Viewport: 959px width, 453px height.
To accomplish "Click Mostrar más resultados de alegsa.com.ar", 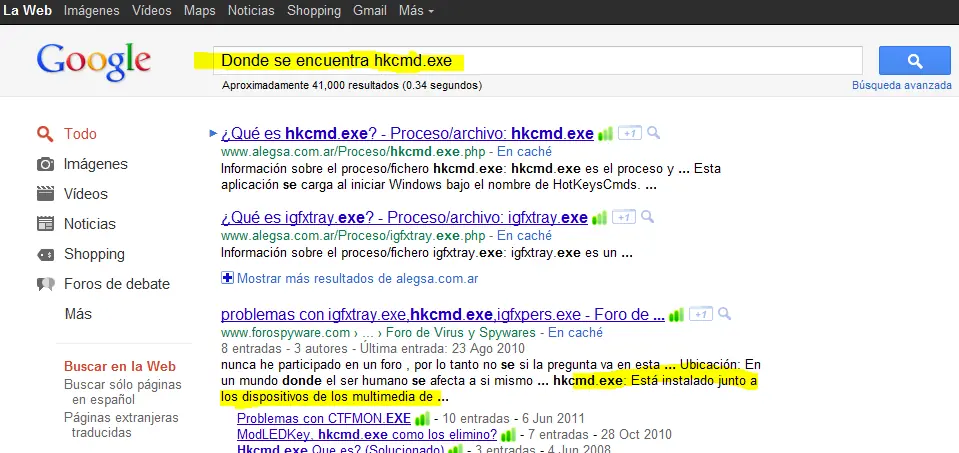I will coord(357,279).
